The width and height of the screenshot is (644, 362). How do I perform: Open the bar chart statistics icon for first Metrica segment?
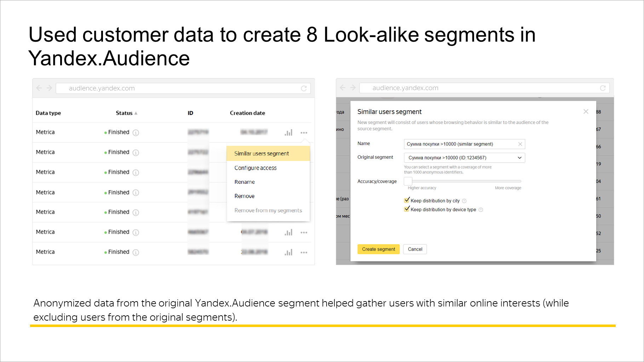[289, 132]
